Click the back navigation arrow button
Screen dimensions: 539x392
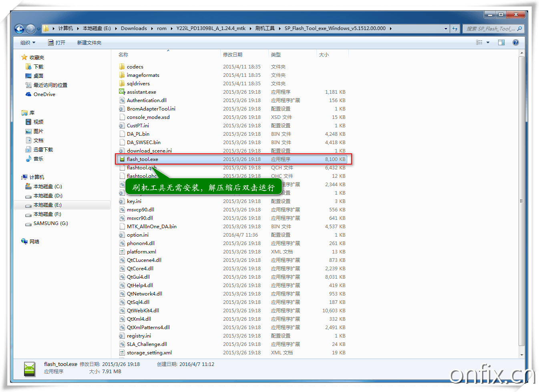pyautogui.click(x=19, y=29)
